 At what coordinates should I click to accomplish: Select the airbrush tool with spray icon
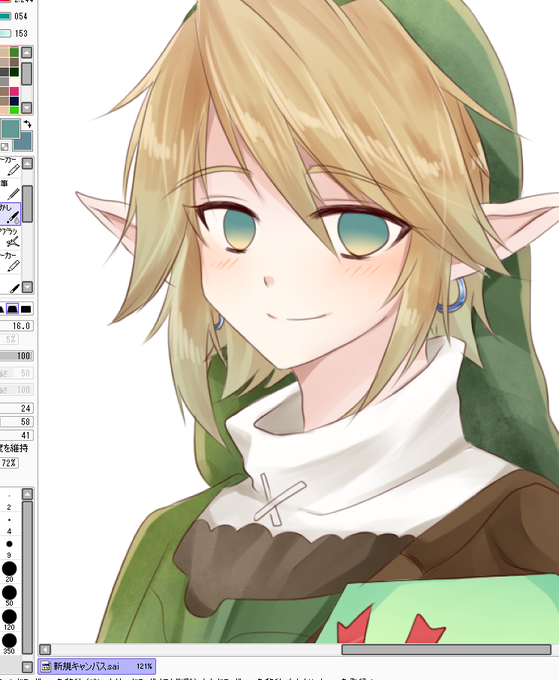point(10,238)
